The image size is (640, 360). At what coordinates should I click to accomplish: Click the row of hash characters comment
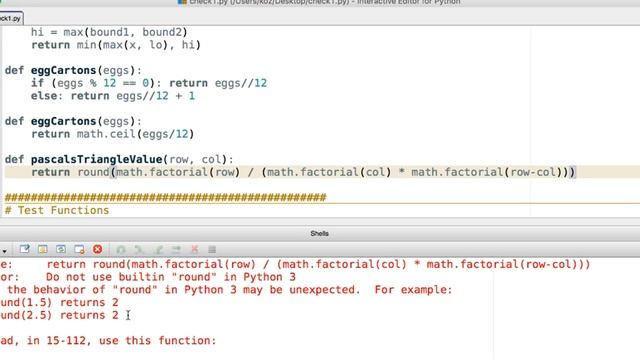coord(166,198)
